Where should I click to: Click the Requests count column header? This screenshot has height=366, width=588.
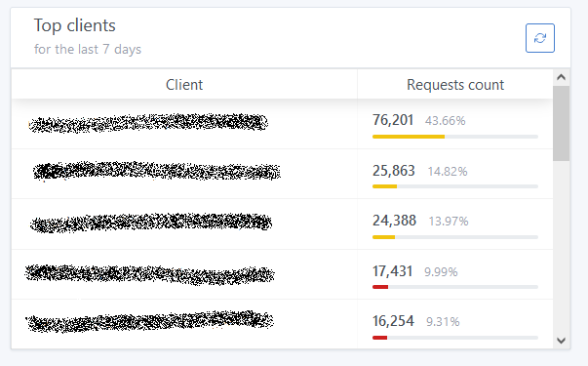tap(455, 85)
